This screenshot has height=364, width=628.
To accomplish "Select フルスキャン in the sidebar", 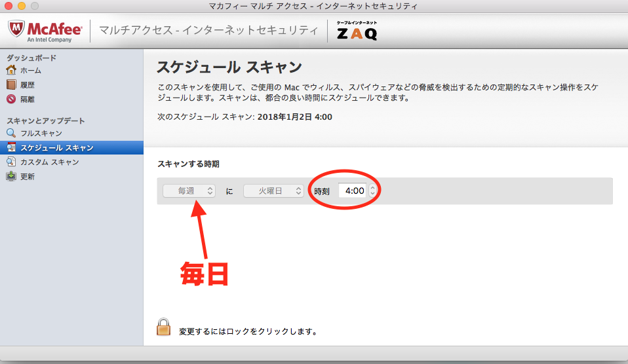I will point(41,133).
